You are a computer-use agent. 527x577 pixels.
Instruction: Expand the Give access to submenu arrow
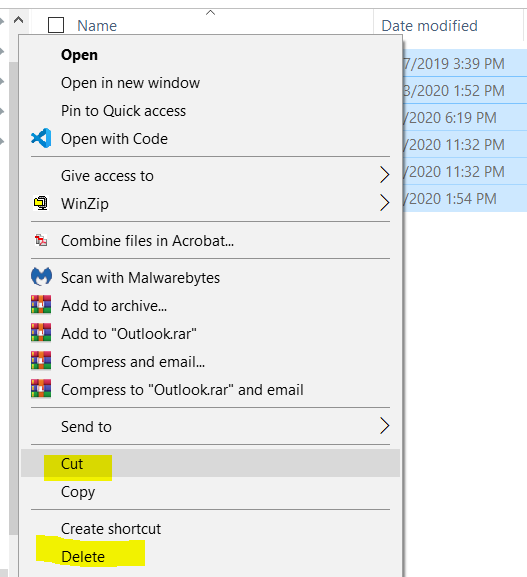(x=384, y=175)
